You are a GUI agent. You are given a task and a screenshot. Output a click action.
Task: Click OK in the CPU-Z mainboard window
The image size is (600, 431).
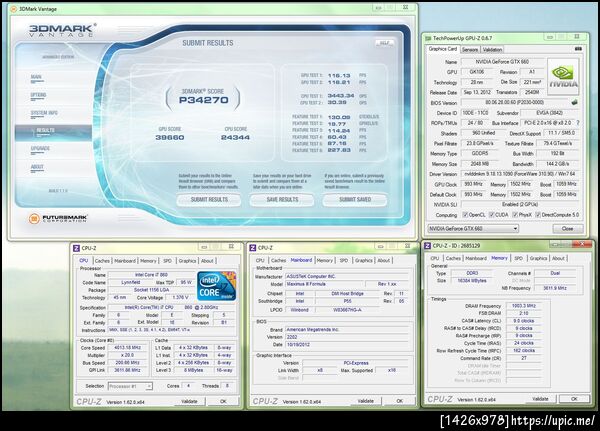399,401
